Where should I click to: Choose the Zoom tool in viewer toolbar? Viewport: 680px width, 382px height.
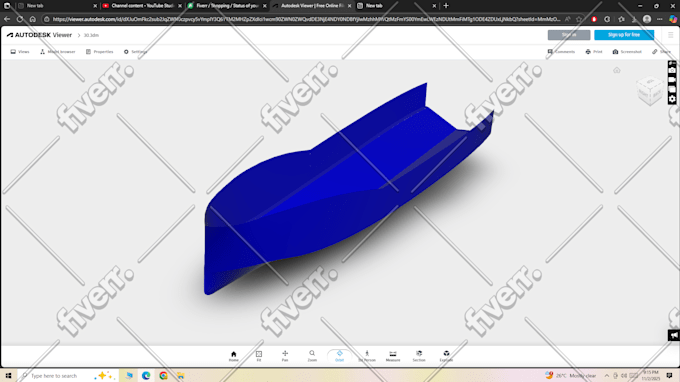(x=312, y=356)
